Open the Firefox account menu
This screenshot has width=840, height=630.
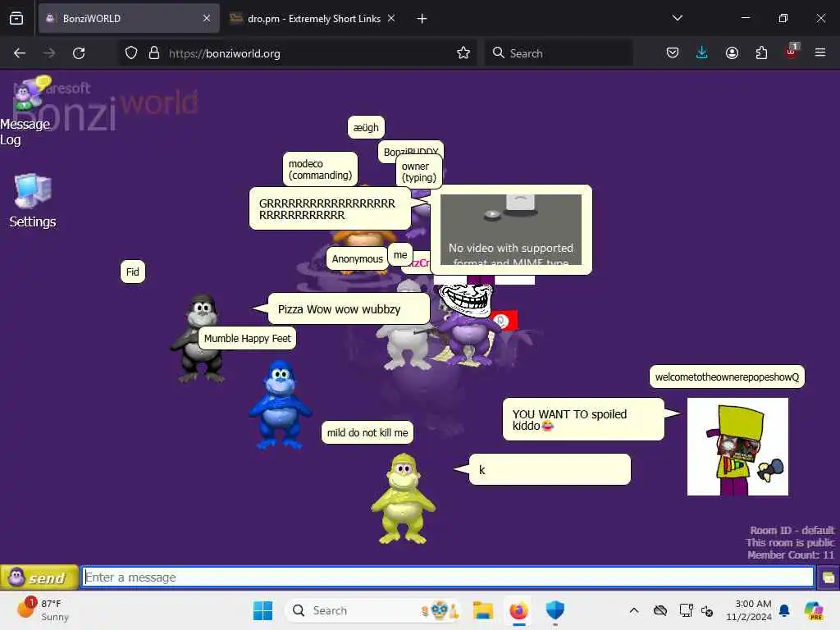(x=732, y=52)
